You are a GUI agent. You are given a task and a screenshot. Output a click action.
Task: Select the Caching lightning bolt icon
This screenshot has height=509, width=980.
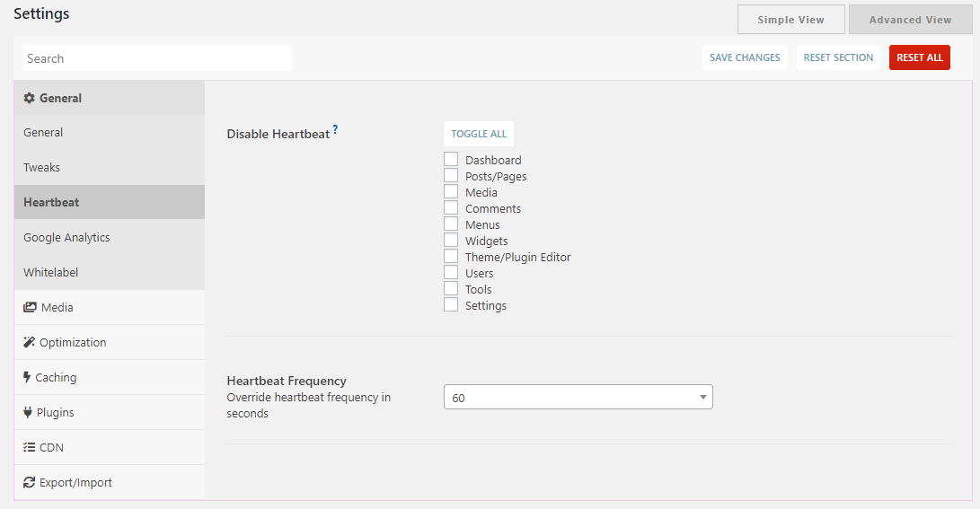(x=27, y=377)
